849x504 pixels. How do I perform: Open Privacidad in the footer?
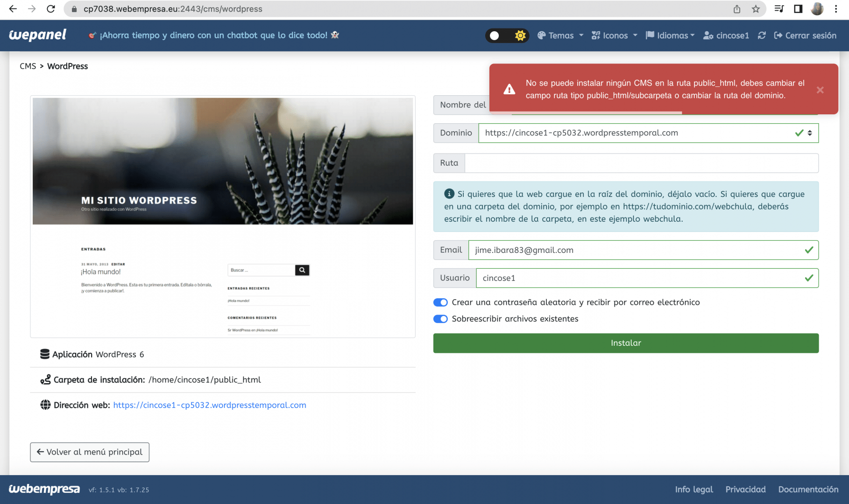[x=745, y=489]
